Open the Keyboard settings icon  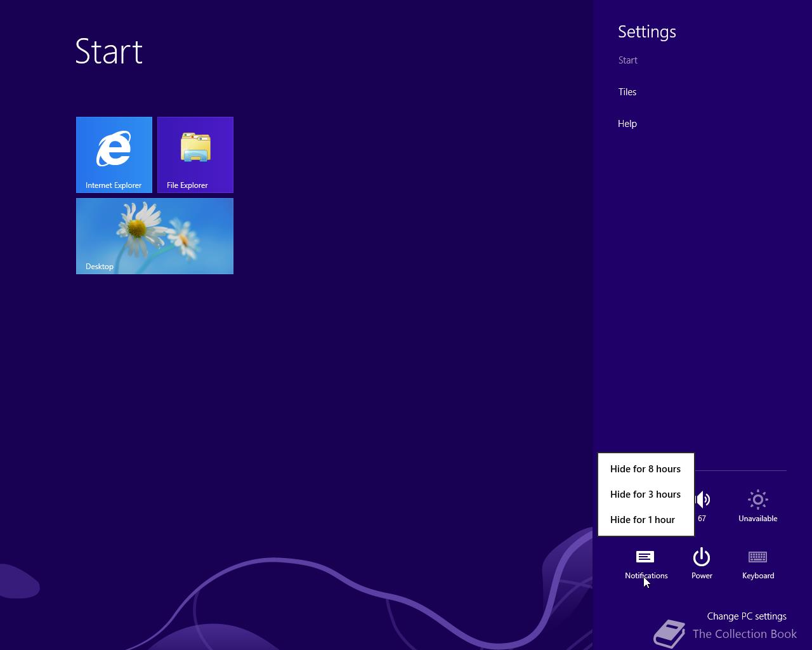(x=757, y=557)
